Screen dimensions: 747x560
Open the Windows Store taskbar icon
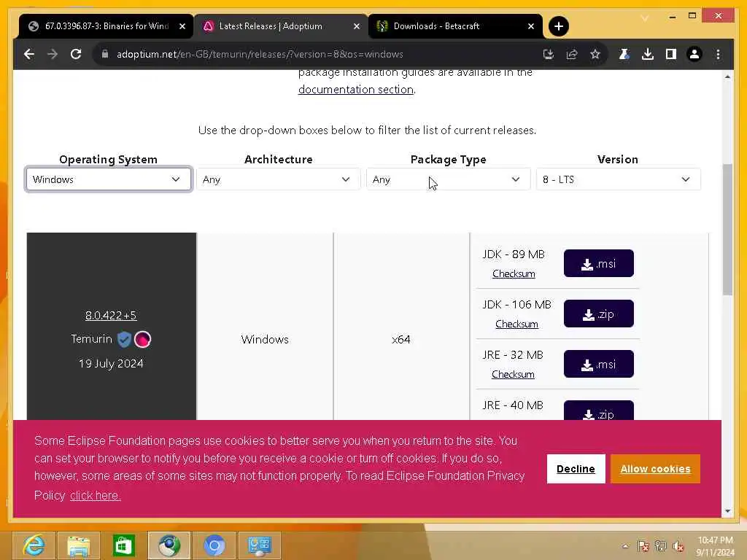pos(124,545)
